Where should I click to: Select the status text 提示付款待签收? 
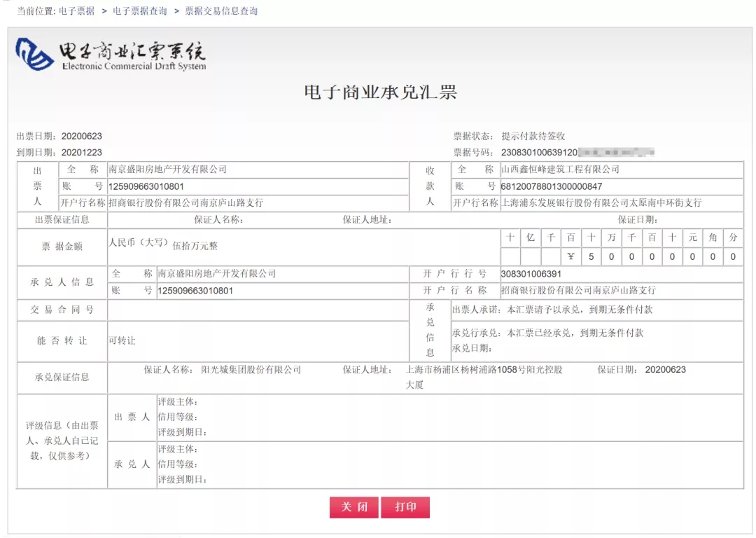[533, 136]
